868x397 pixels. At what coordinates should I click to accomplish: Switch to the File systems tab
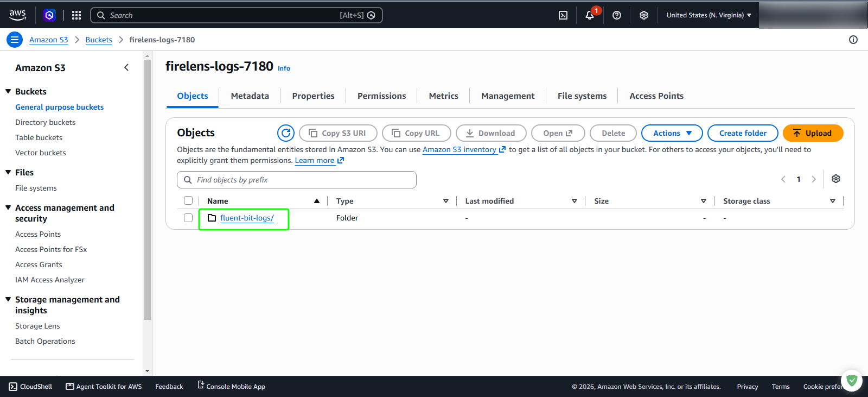click(582, 96)
